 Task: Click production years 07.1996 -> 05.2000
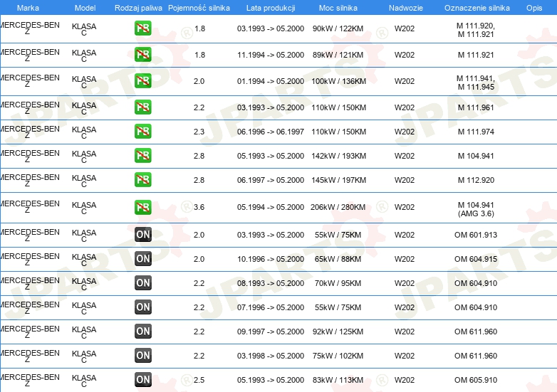271,307
